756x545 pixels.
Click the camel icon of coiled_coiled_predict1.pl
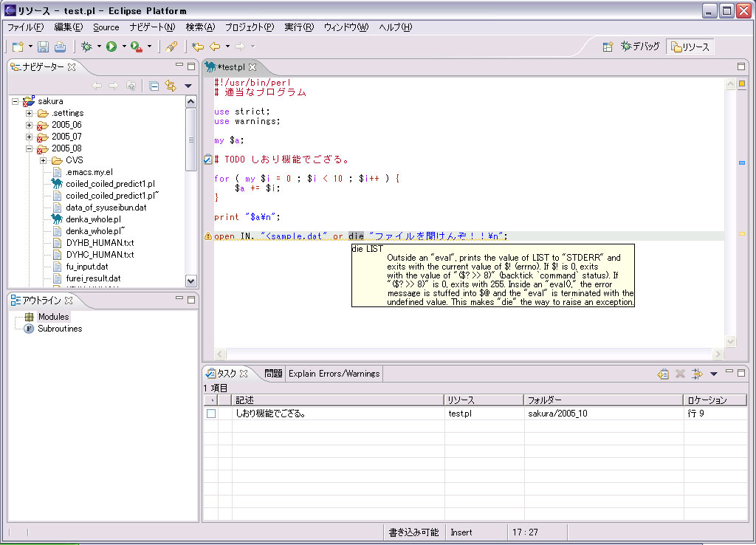pyautogui.click(x=57, y=183)
